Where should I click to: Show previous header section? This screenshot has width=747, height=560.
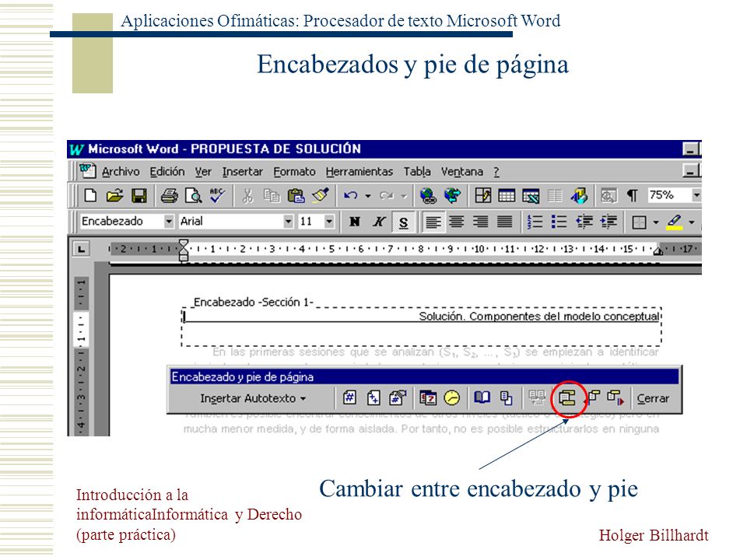coord(592,397)
